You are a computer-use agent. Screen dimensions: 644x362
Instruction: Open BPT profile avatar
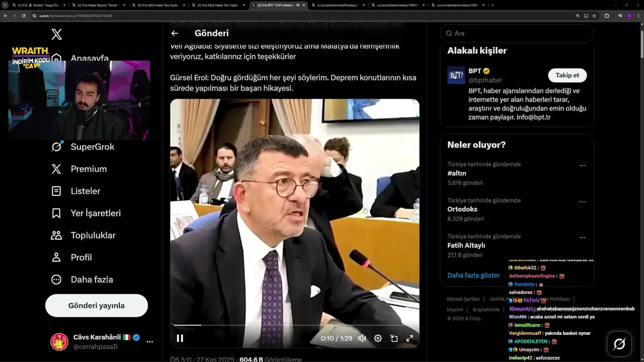pyautogui.click(x=456, y=75)
